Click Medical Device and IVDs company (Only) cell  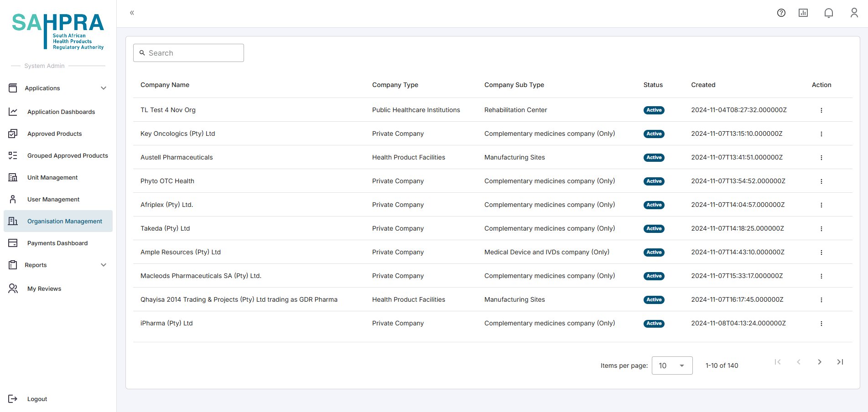click(546, 252)
